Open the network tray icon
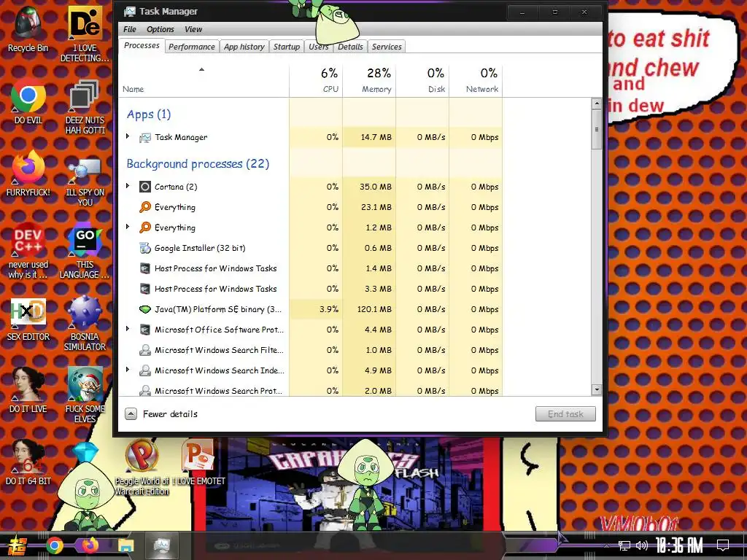Image resolution: width=747 pixels, height=560 pixels. tap(624, 545)
